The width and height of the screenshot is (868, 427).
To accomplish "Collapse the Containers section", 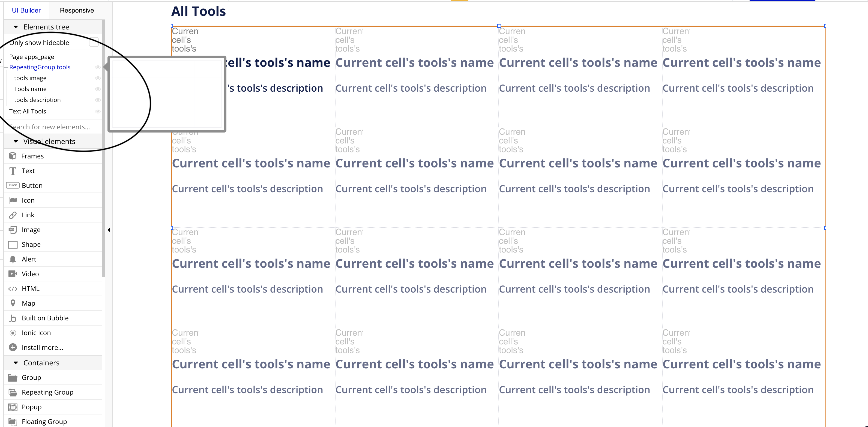I will [x=16, y=363].
